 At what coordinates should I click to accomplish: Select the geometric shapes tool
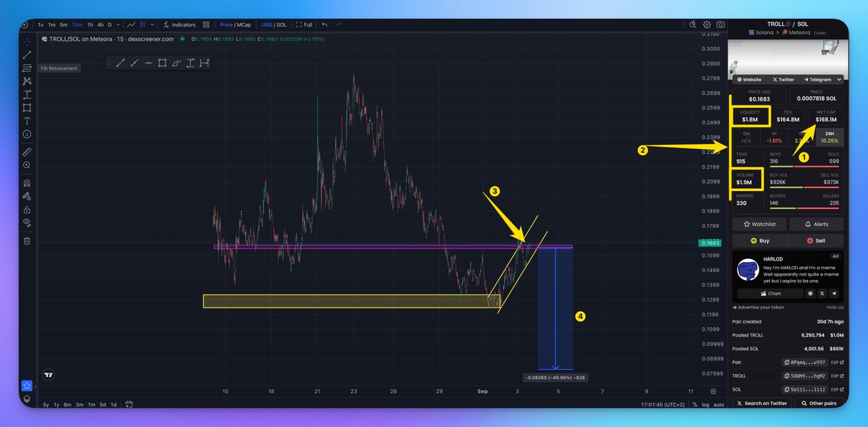coord(27,108)
